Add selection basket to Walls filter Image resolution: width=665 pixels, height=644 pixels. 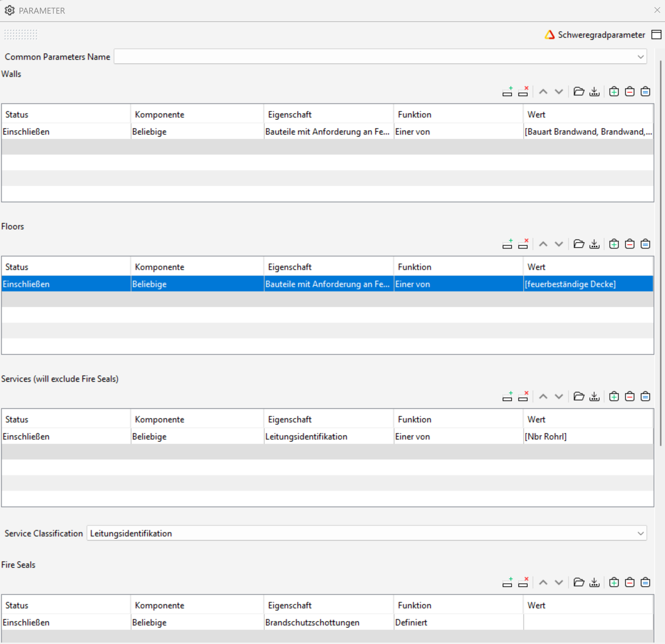pyautogui.click(x=614, y=92)
